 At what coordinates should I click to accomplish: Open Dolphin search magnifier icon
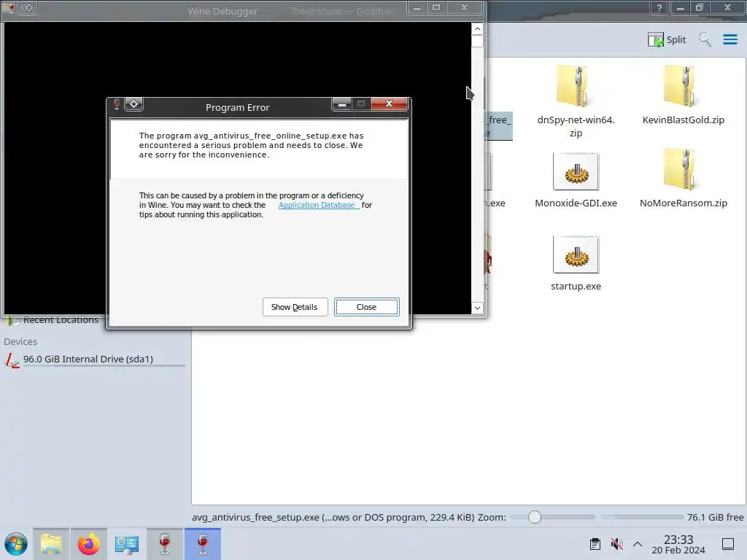[x=705, y=39]
